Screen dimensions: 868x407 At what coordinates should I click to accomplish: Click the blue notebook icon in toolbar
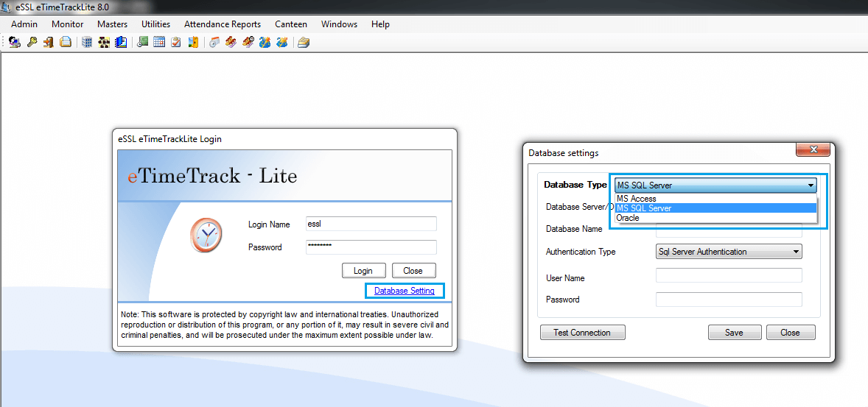pos(121,42)
